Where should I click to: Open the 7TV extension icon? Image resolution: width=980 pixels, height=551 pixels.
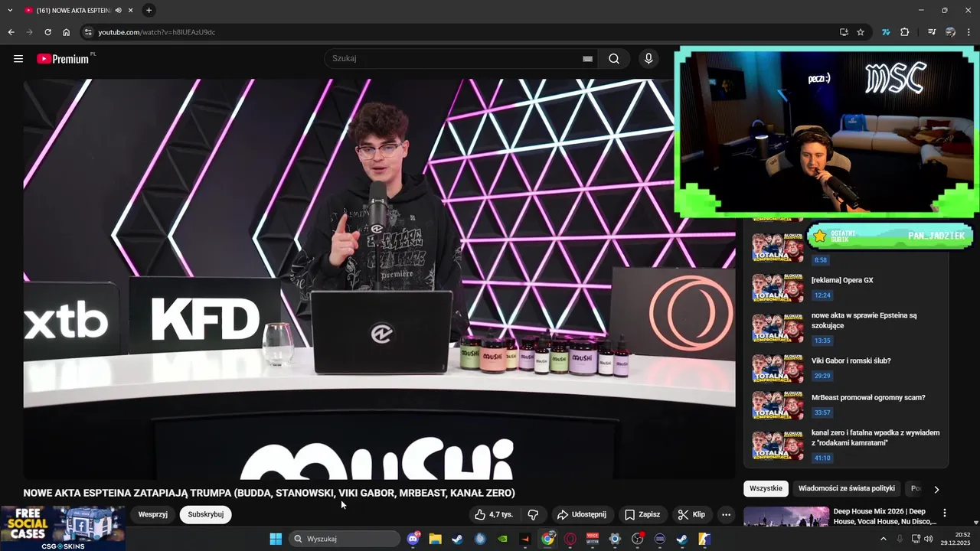click(886, 32)
